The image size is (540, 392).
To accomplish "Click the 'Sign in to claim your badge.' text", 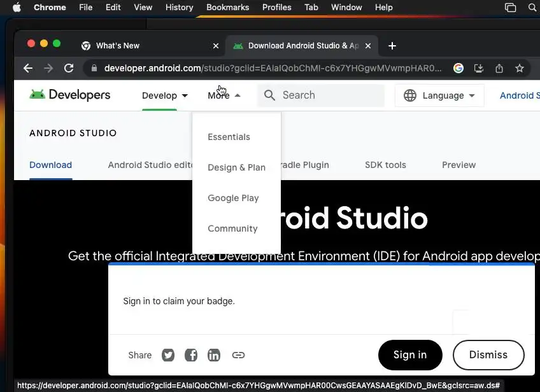I will point(179,301).
